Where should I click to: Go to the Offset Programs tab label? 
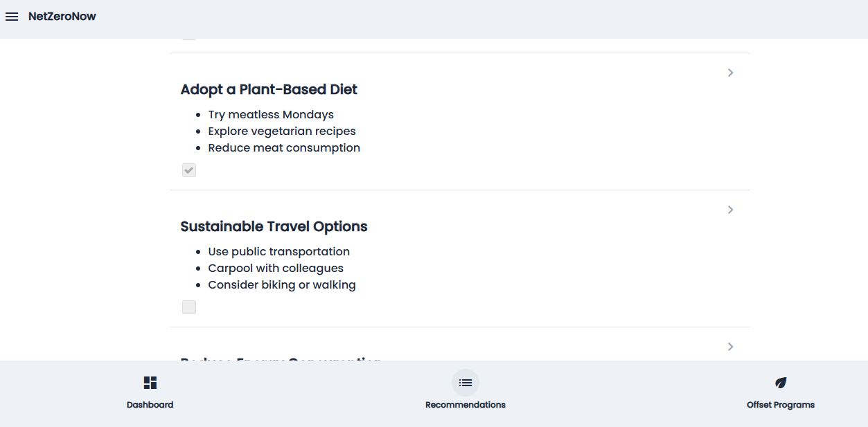click(781, 405)
